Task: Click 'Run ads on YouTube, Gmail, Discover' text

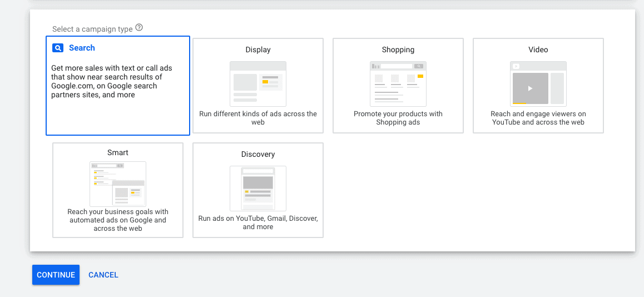Action: pos(258,222)
